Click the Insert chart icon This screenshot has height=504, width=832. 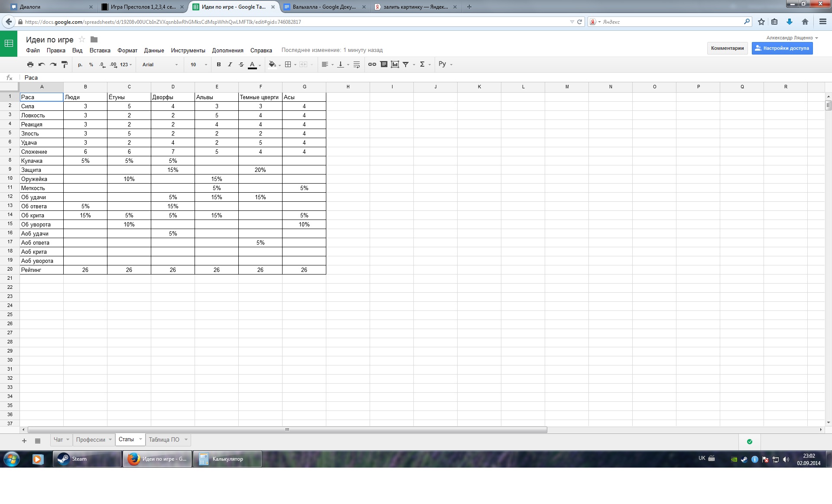click(395, 65)
